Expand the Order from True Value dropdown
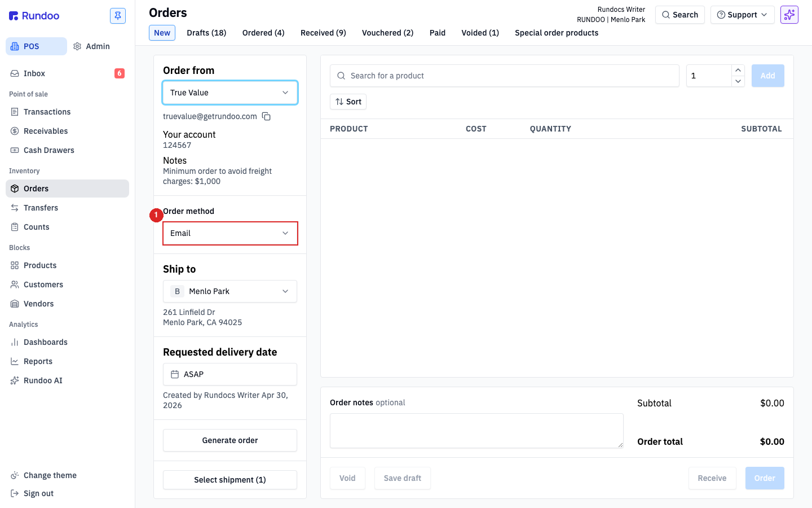This screenshot has width=812, height=508. 230,93
